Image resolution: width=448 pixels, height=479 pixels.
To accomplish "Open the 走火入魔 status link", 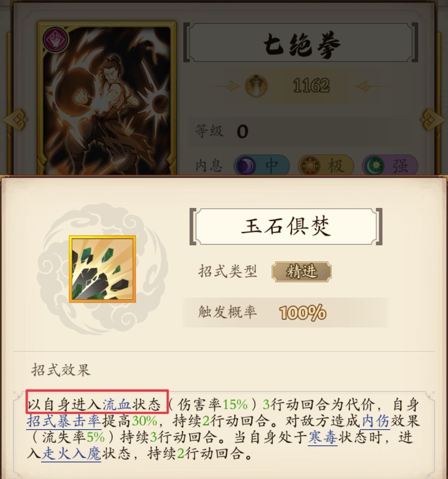I will coord(71,453).
